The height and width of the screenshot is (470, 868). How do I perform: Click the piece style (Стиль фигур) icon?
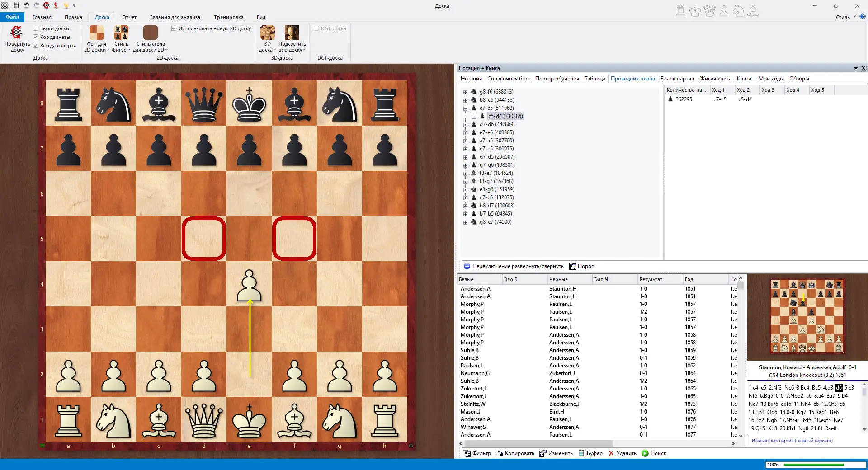click(x=121, y=33)
